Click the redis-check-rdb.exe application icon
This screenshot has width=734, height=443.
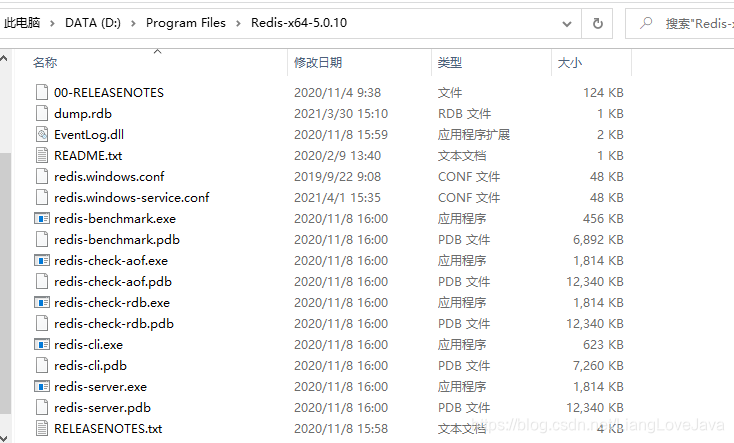point(42,303)
